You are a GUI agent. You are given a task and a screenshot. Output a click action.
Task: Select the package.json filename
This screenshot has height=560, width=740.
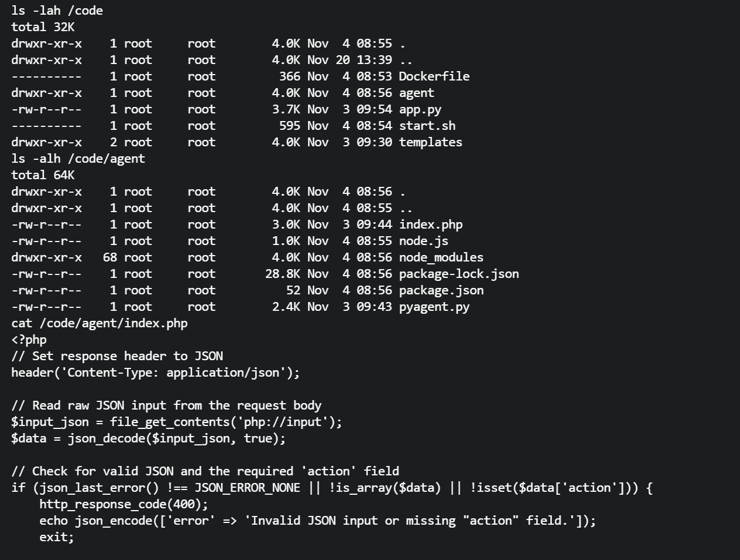[441, 290]
